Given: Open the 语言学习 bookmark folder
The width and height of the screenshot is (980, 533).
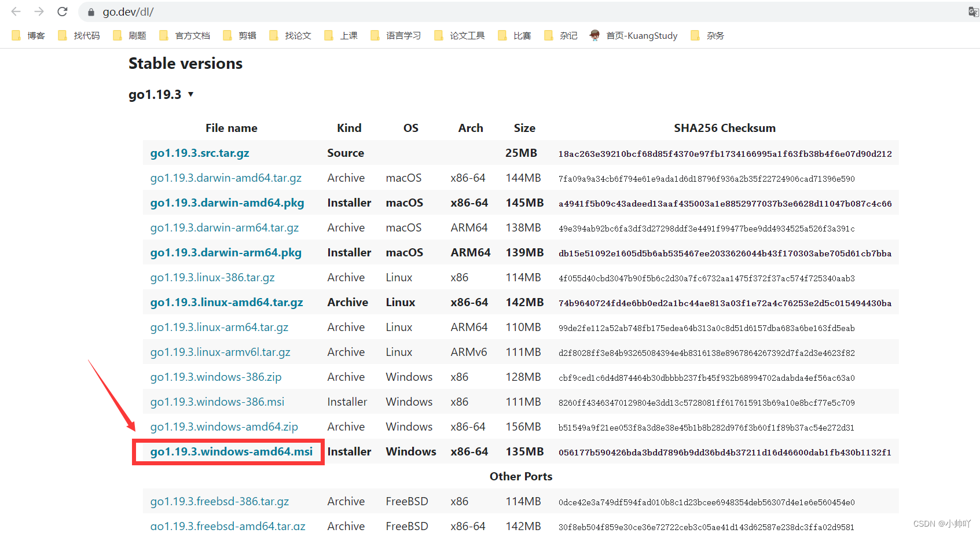Looking at the screenshot, I should (x=396, y=35).
